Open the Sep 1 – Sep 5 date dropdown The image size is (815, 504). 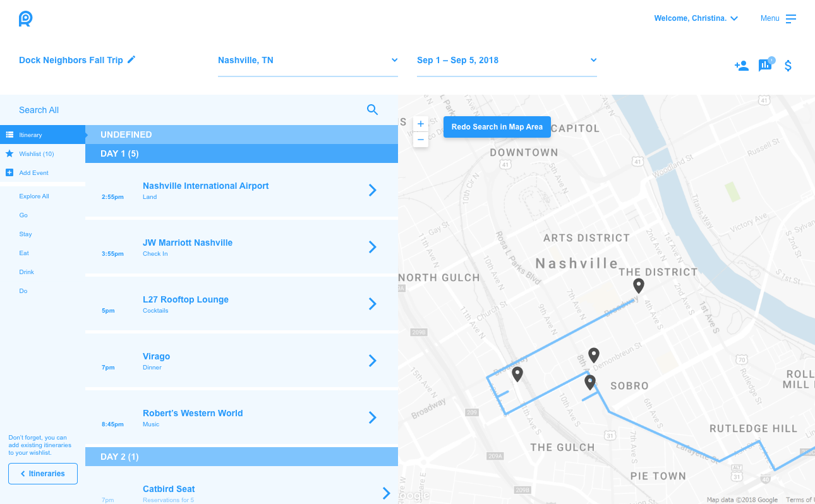507,61
